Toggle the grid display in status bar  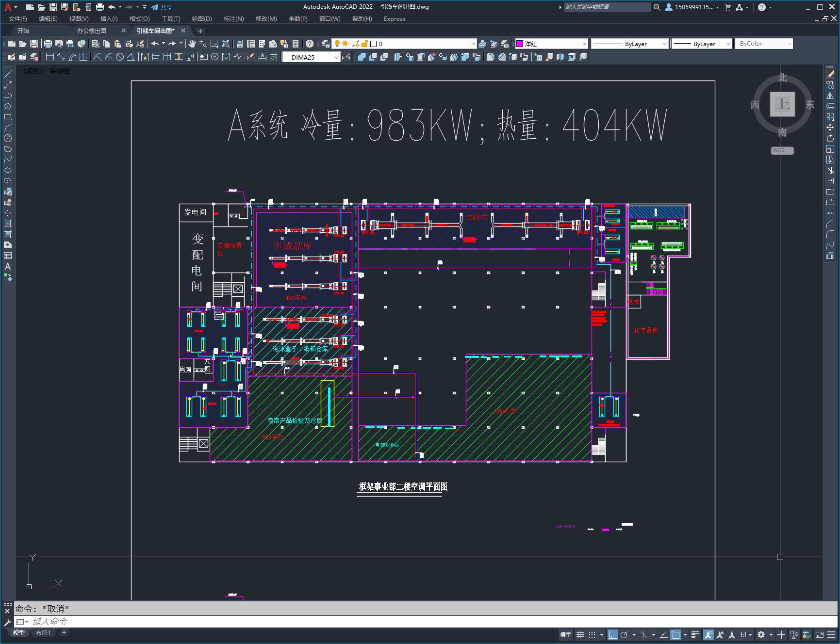tap(580, 635)
